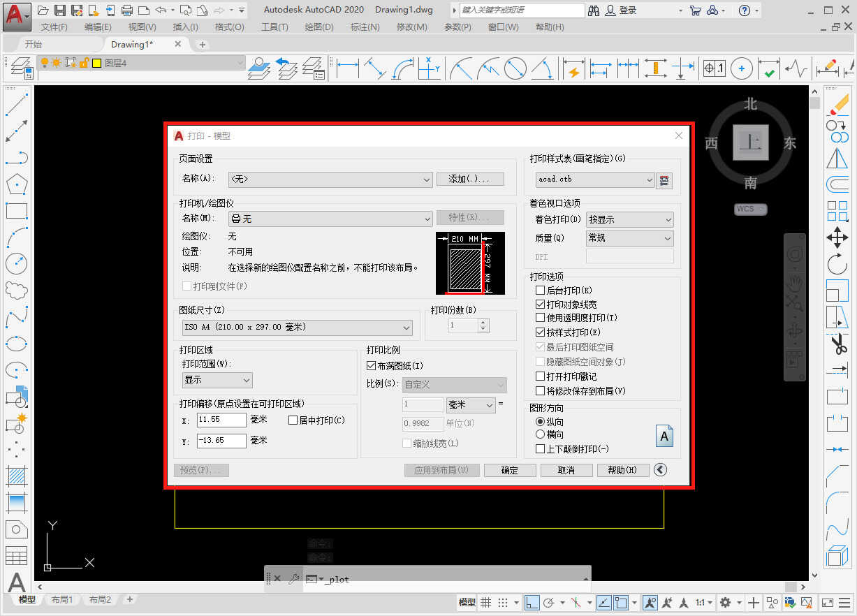
Task: Select the Circle drawing tool
Action: tap(16, 264)
